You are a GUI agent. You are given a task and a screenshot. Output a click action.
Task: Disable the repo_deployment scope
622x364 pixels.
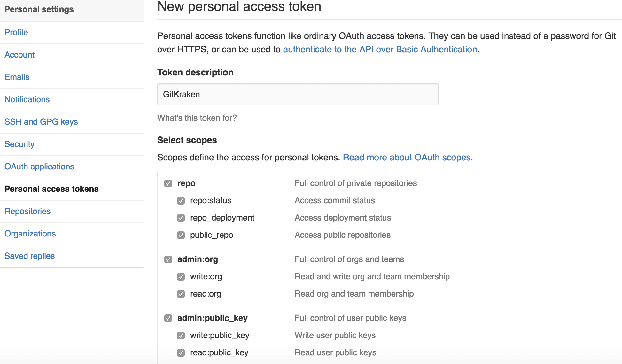click(181, 218)
